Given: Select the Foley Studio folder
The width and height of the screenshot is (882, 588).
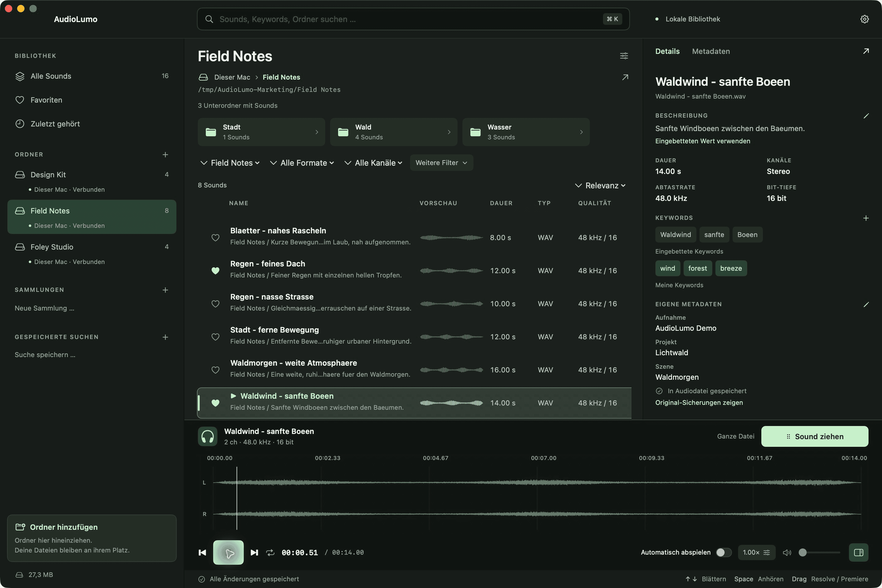Looking at the screenshot, I should 92,253.
